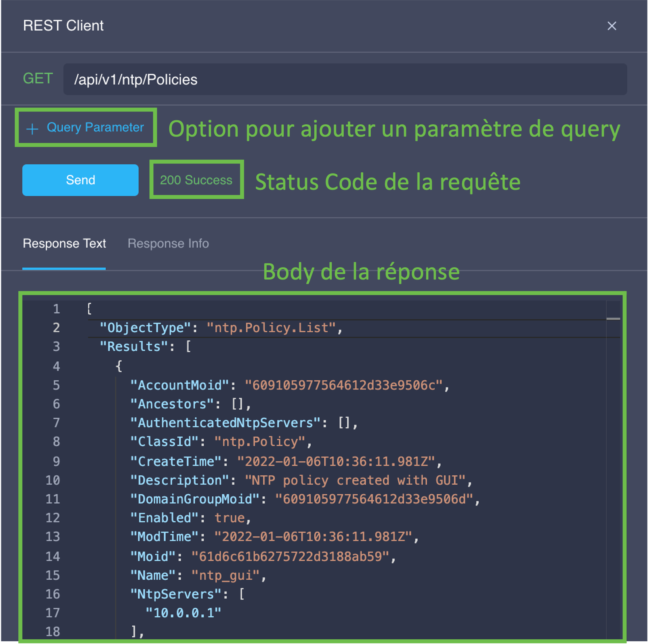This screenshot has height=644, width=648.
Task: Close the REST Client dialog
Action: [611, 26]
